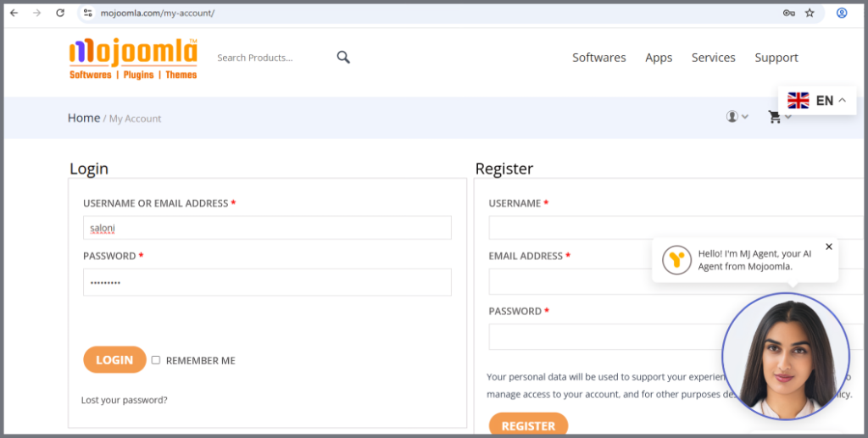Screen dimensions: 868x438
Task: Click MJ Agent avatar chat bubble
Action: (x=785, y=357)
